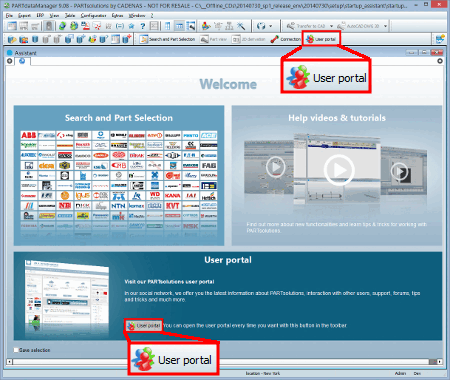Open the Export menu
The height and width of the screenshot is (380, 450).
click(24, 15)
